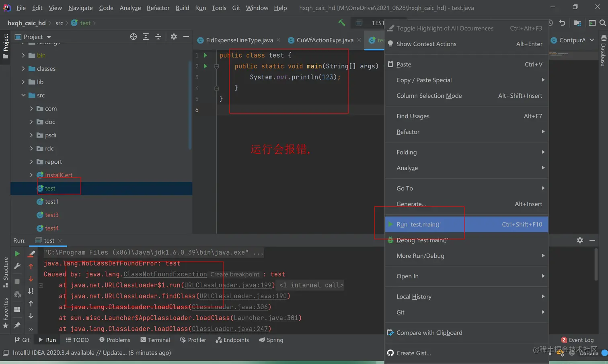The image size is (608, 364).
Task: Click the IntelliJ IDEA update notification
Action: coord(92,353)
